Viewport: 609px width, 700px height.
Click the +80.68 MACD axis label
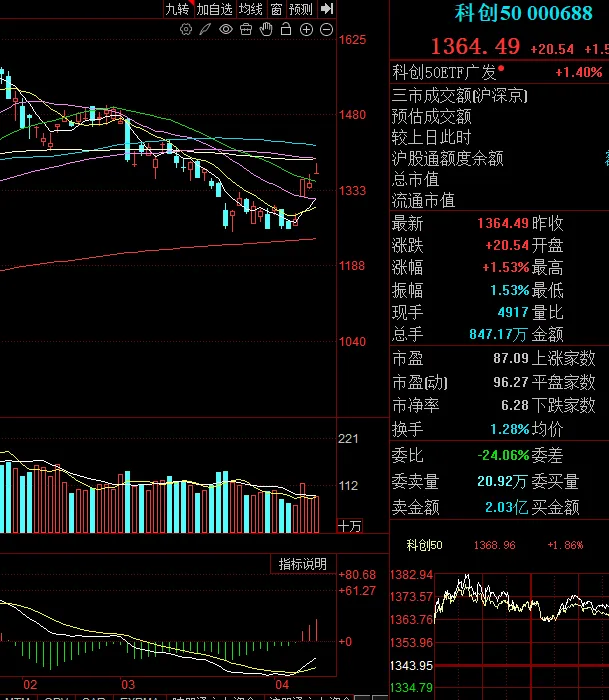coord(357,575)
